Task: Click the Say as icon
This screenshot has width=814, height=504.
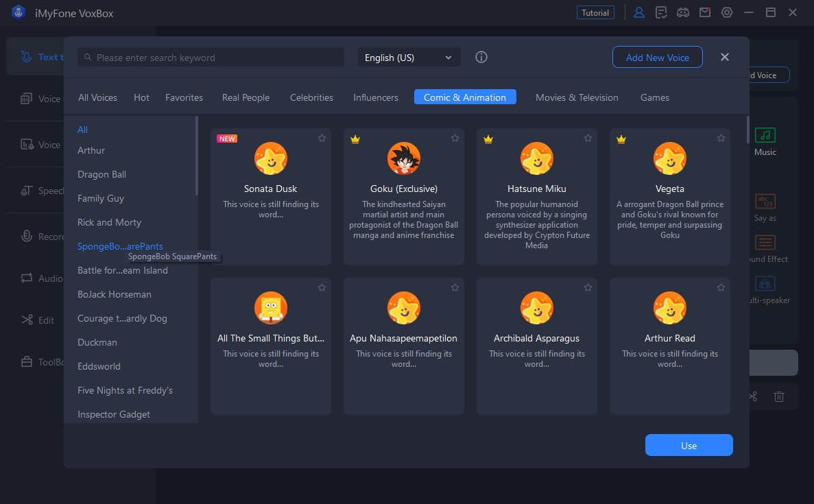Action: coord(765,201)
